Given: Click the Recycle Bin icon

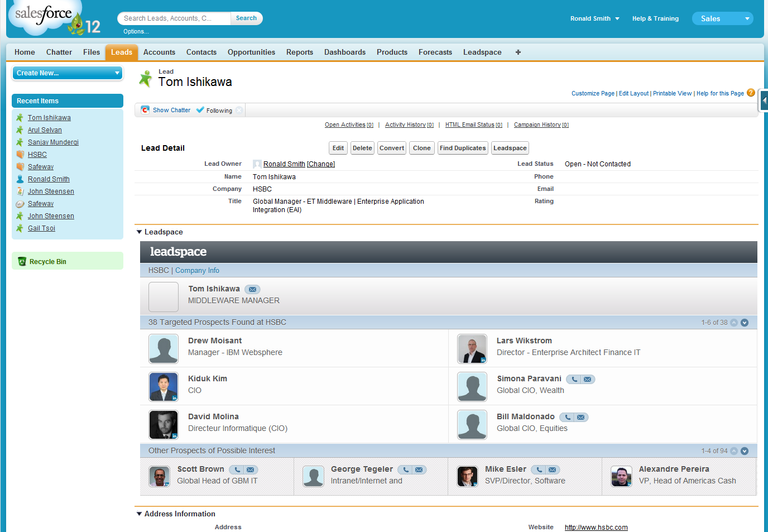Looking at the screenshot, I should [x=22, y=261].
